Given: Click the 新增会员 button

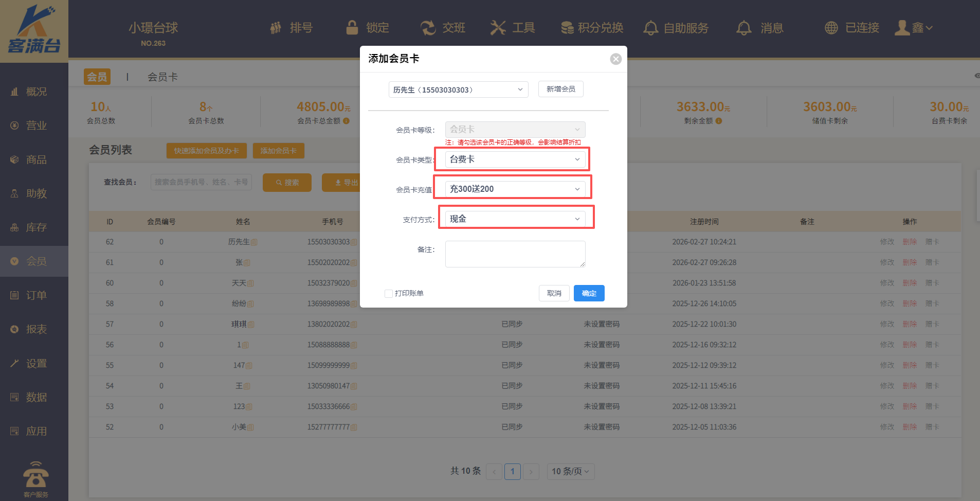Looking at the screenshot, I should 560,89.
